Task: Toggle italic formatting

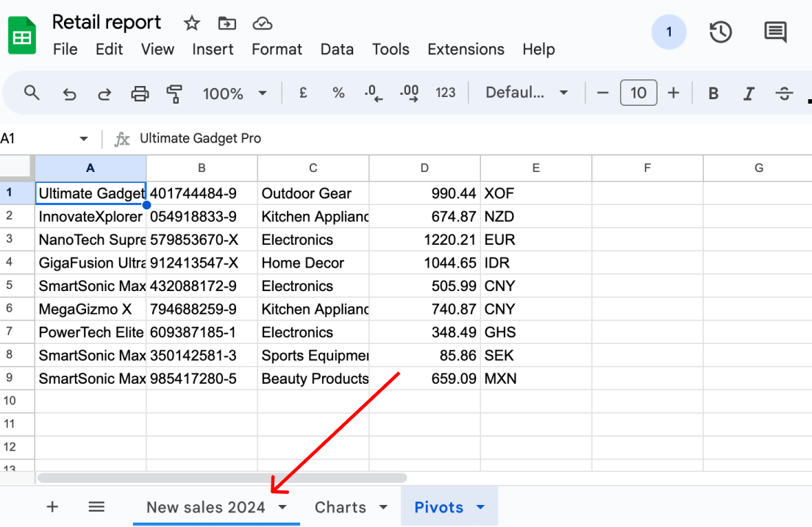Action: [748, 93]
